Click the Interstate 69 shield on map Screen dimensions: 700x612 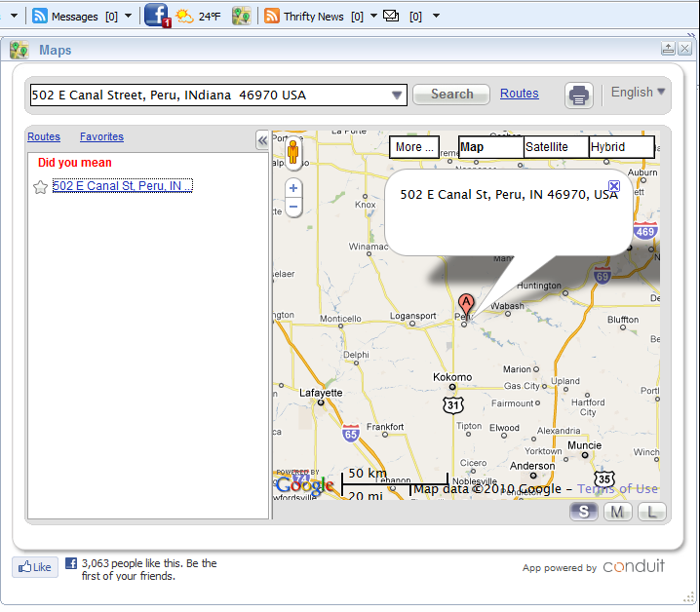[x=603, y=276]
